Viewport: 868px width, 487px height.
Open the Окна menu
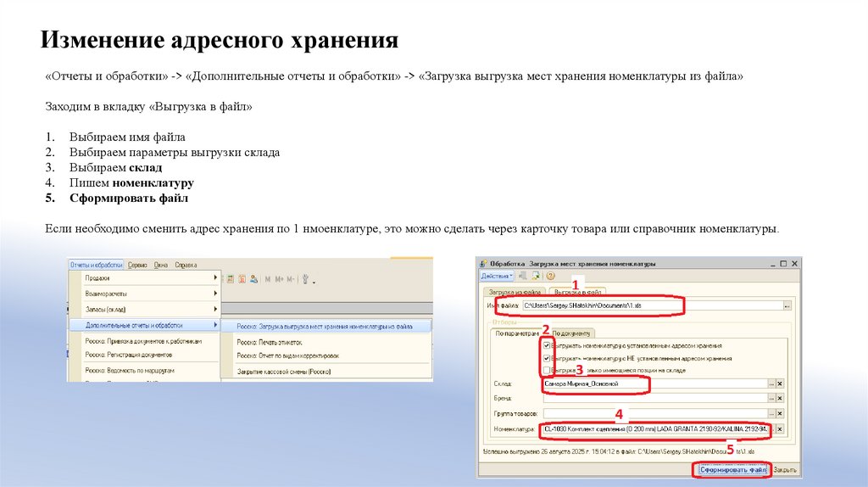coord(160,265)
